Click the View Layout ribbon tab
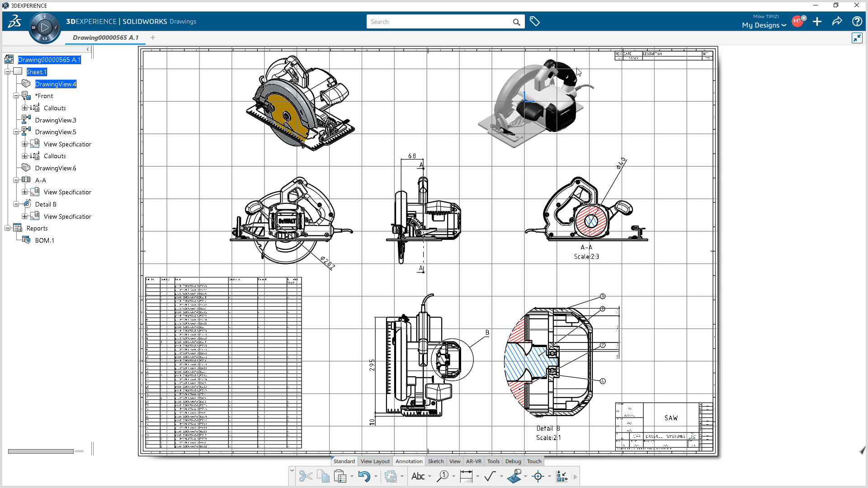Screen dimensions: 868x488 tap(376, 461)
